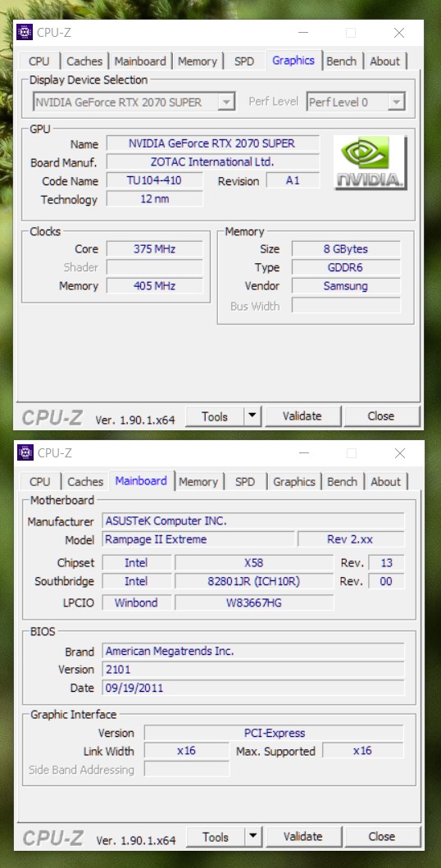Click Validate button in bottom window
Viewport: 441px width, 868px height.
pos(302,836)
